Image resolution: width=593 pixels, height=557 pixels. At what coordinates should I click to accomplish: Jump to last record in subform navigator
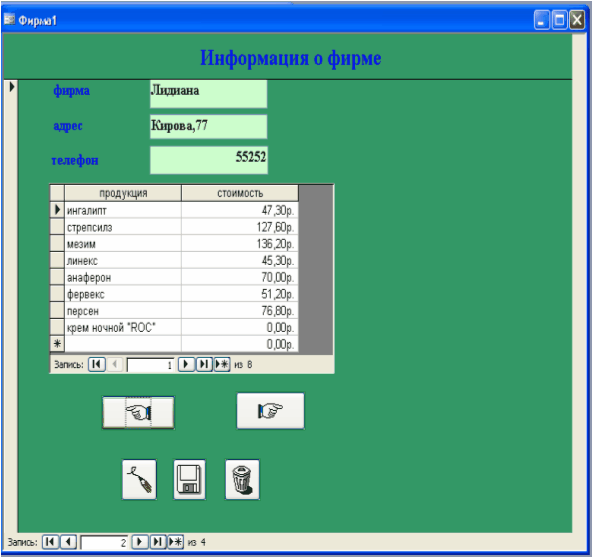(204, 364)
